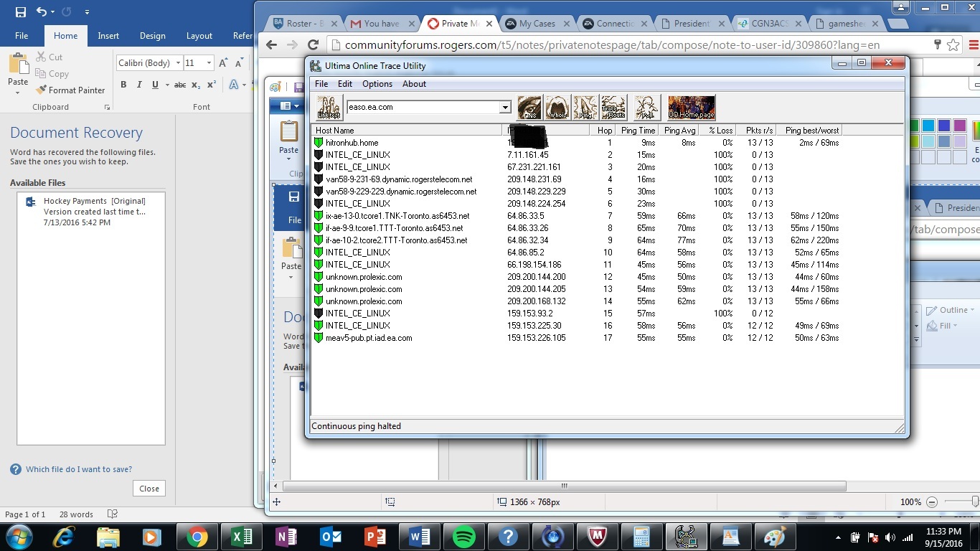Open the Word Undo history dropdown

coord(53,12)
